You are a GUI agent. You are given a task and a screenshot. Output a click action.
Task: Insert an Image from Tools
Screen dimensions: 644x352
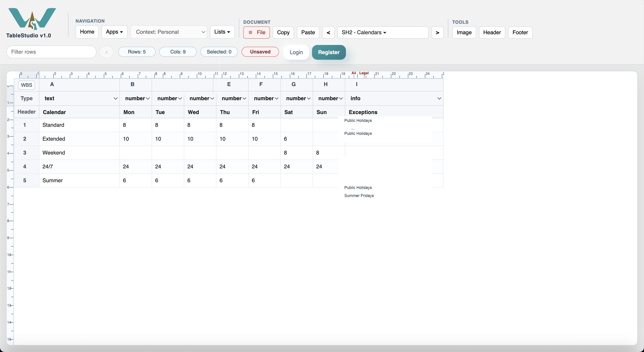464,32
